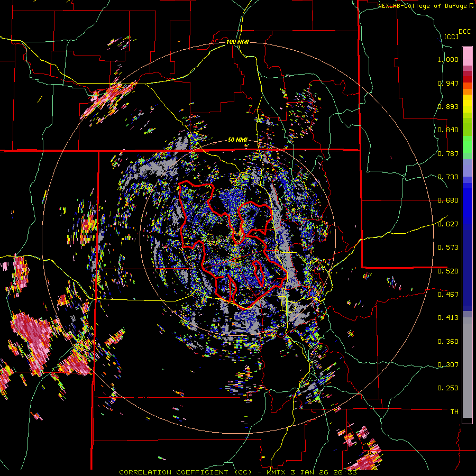The width and height of the screenshot is (476, 476).
Task: Select the 0.627 scale value
Action: click(448, 224)
